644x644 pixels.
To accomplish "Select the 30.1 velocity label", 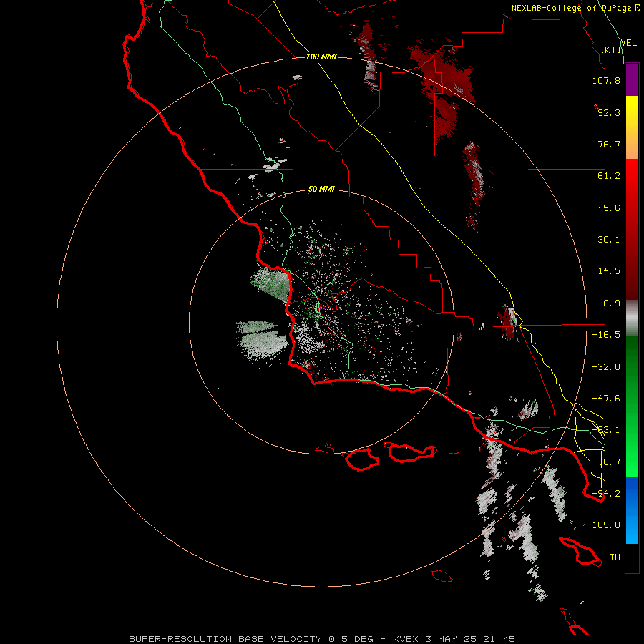I will (x=609, y=240).
